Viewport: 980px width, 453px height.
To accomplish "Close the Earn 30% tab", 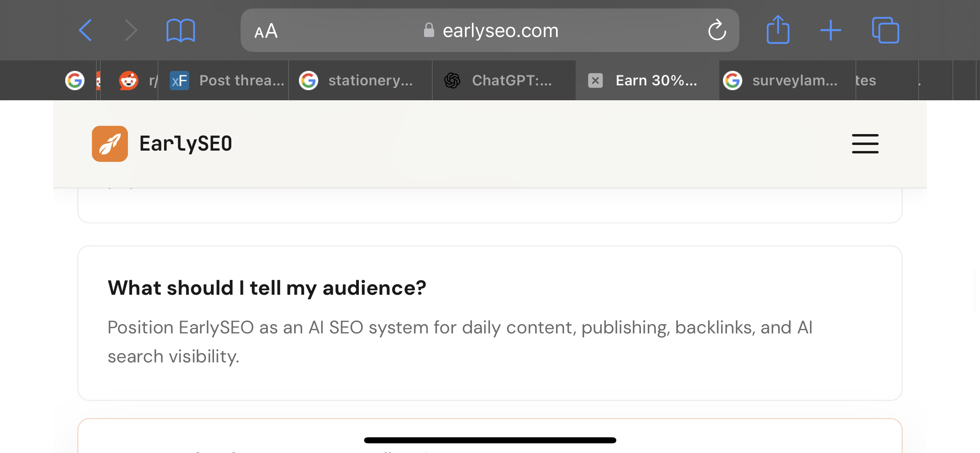I will click(x=595, y=81).
